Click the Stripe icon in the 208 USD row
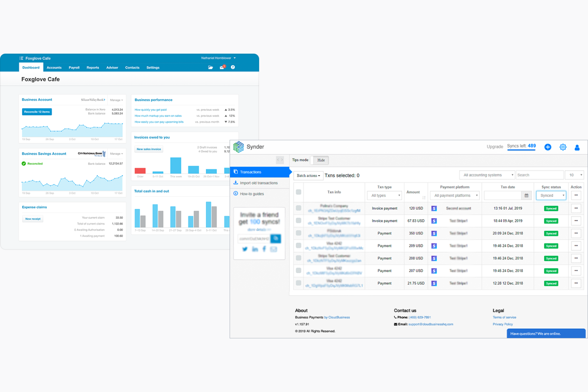The height and width of the screenshot is (392, 588). 434,259
